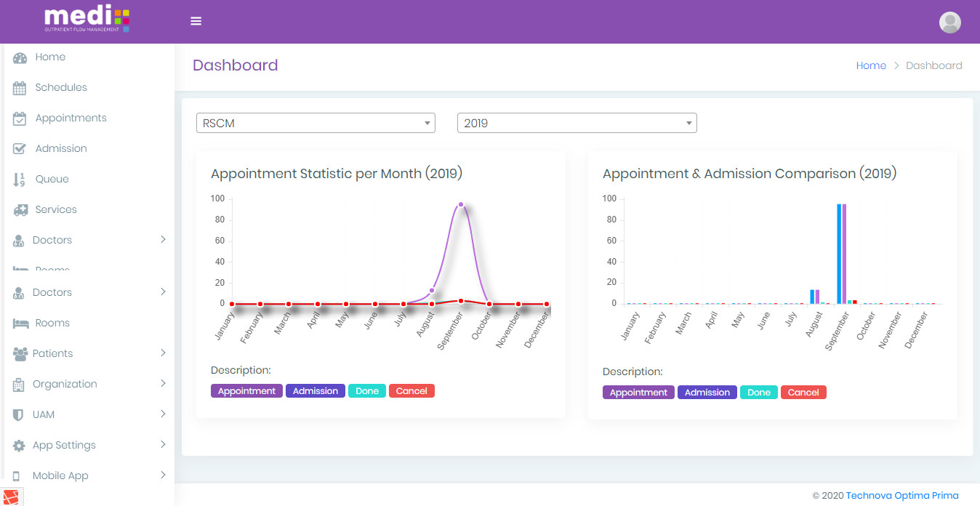Open the 2019 year dropdown

[x=577, y=124]
